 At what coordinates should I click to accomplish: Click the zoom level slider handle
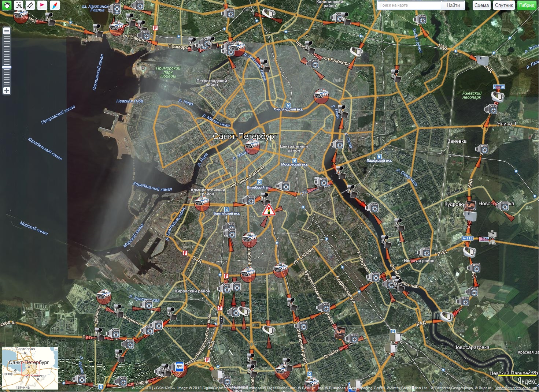coord(7,67)
